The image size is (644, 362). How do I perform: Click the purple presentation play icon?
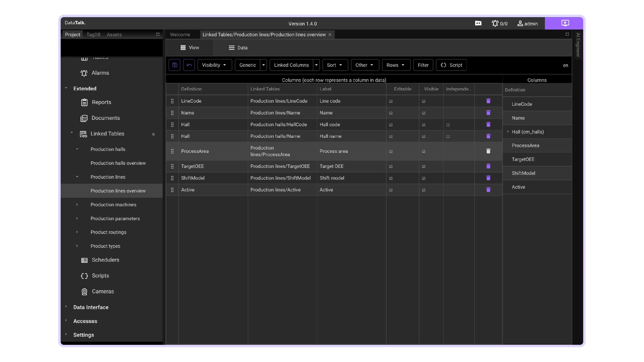(565, 23)
